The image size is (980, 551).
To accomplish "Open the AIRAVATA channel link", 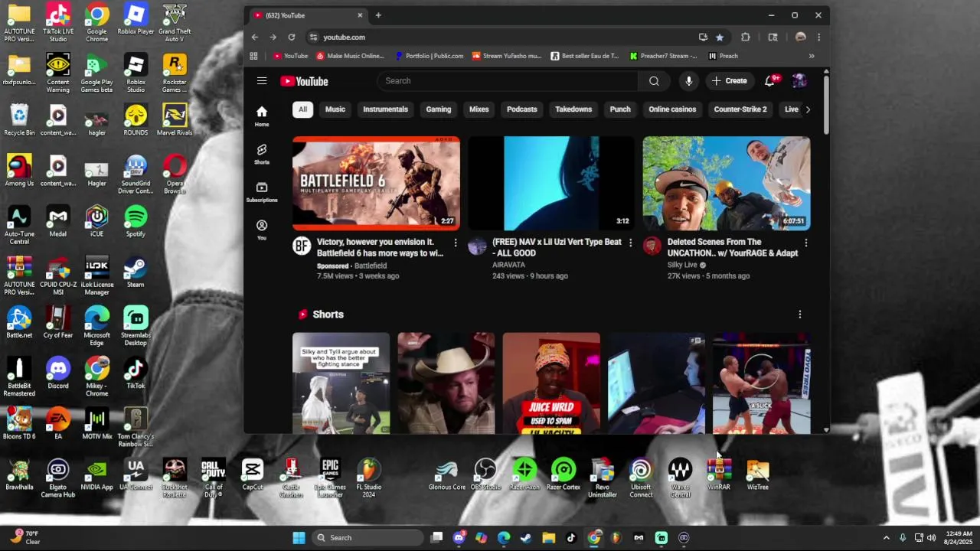I will [508, 265].
